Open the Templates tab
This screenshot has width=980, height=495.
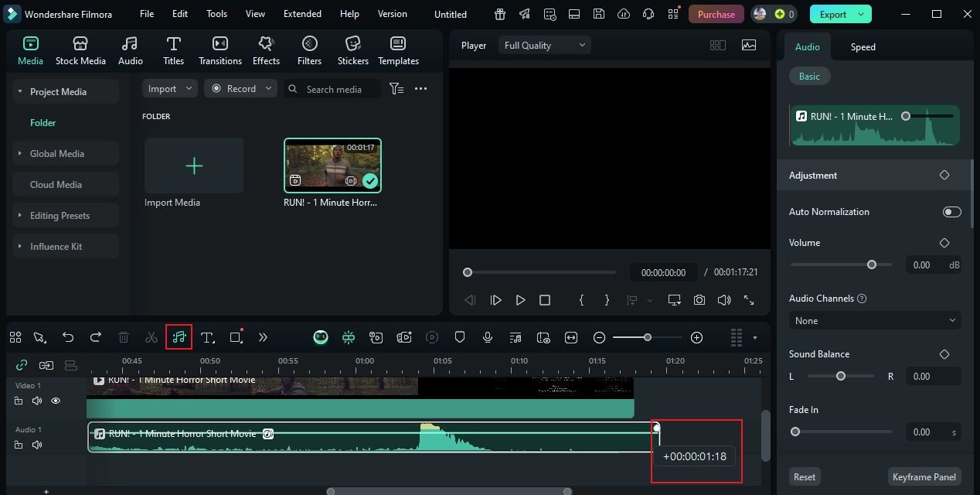[398, 51]
